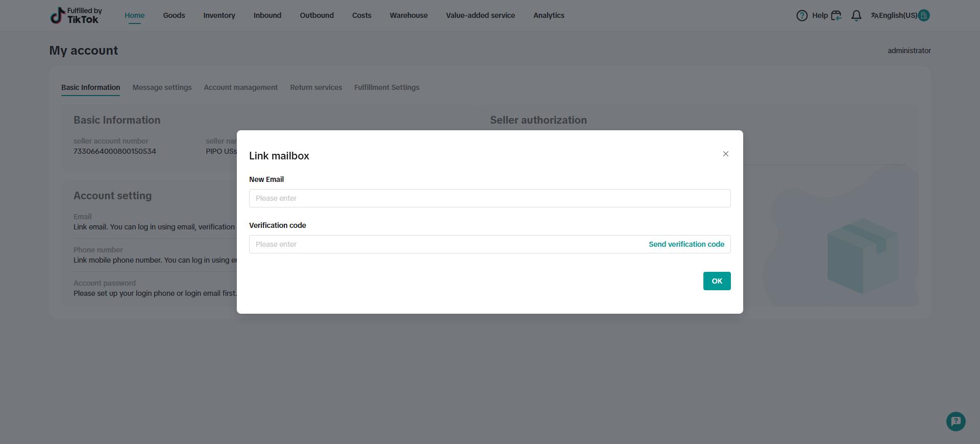This screenshot has height=444, width=980.
Task: Open the Goods menu
Action: (x=174, y=15)
